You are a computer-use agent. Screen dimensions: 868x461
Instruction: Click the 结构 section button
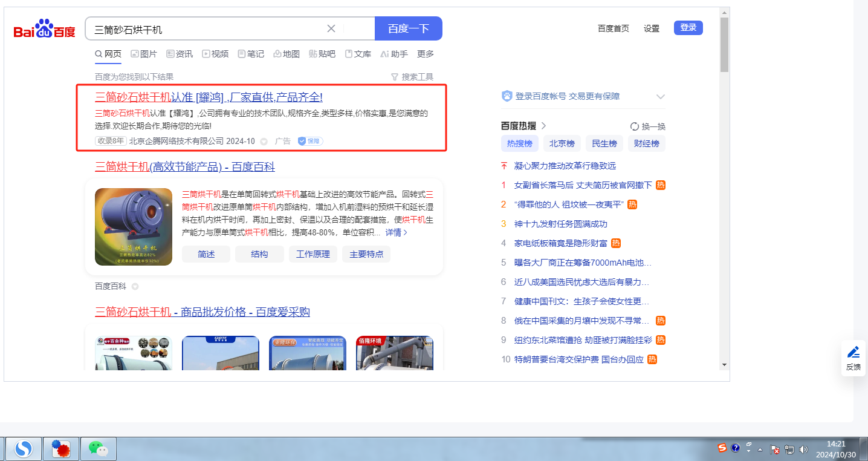pyautogui.click(x=259, y=254)
